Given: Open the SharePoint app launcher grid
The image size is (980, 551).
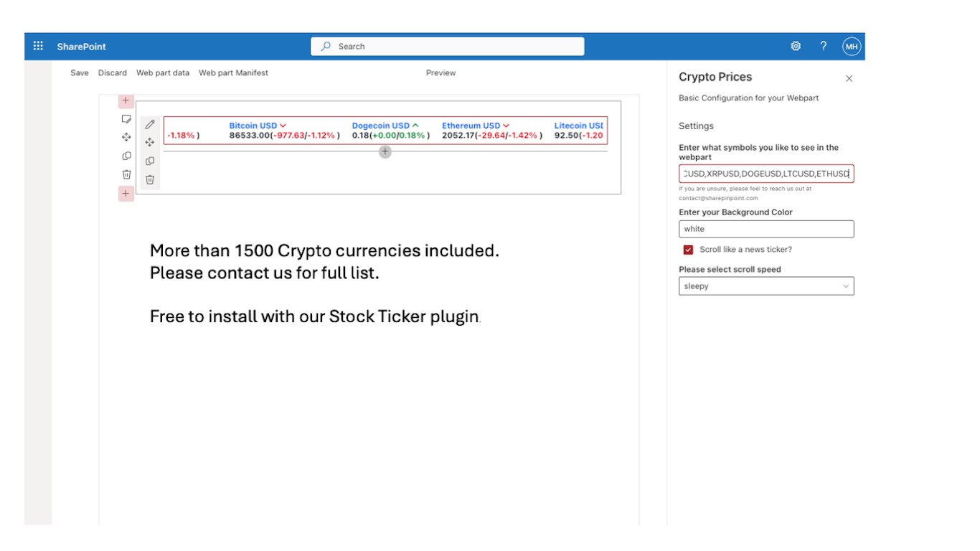Looking at the screenshot, I should [38, 47].
